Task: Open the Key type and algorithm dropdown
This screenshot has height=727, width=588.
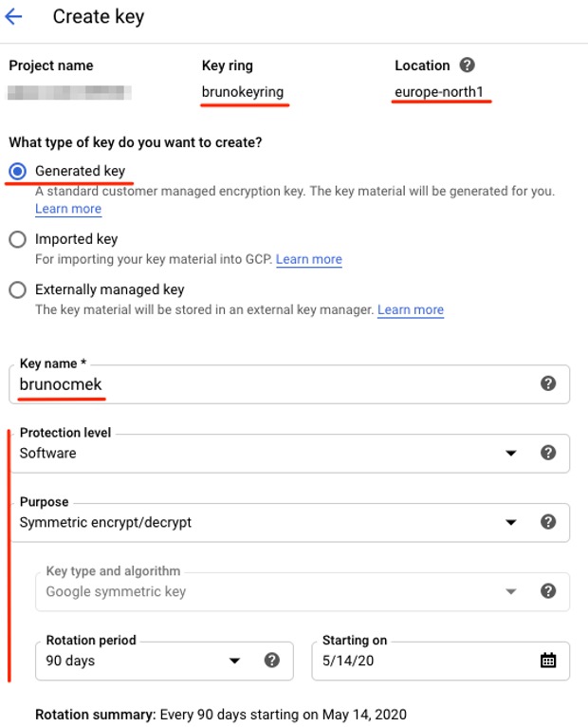Action: [x=511, y=591]
